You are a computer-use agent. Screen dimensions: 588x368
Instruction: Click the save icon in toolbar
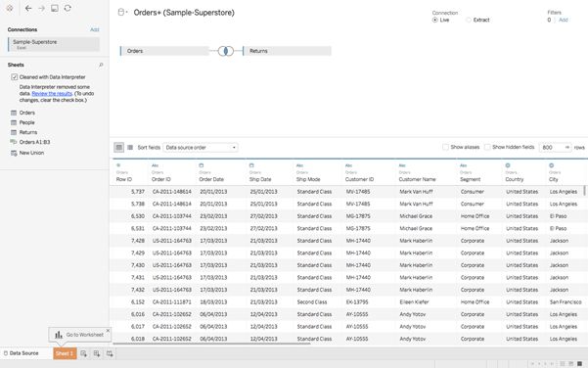pyautogui.click(x=55, y=8)
